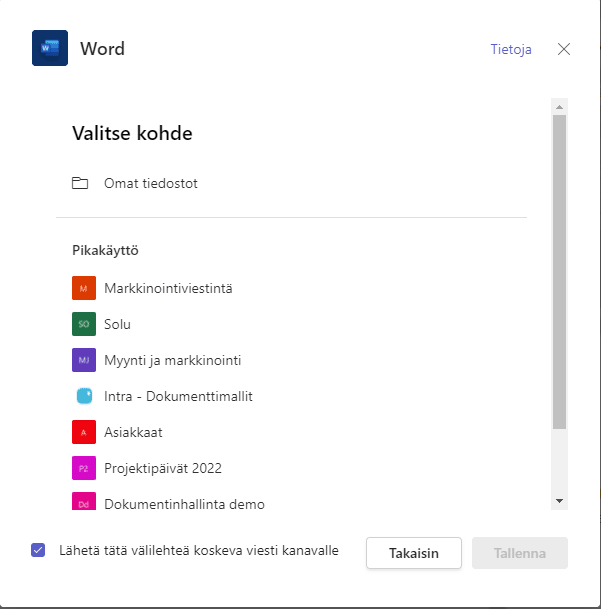Screen dimensions: 601x609
Task: Open Intra - Dokumenttimallit
Action: pyautogui.click(x=178, y=396)
